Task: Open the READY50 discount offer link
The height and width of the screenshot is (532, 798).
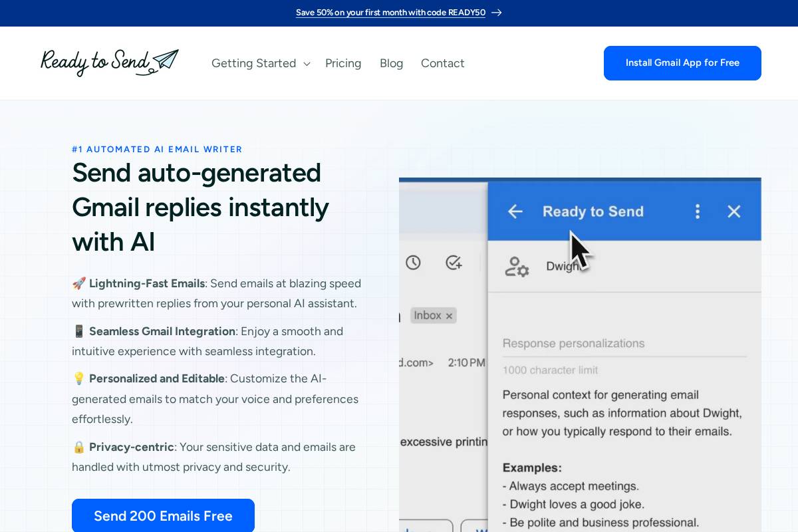Action: pyautogui.click(x=390, y=12)
